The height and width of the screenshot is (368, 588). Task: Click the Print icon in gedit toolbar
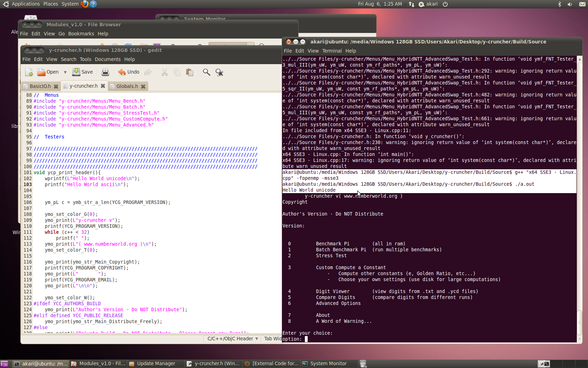[105, 72]
